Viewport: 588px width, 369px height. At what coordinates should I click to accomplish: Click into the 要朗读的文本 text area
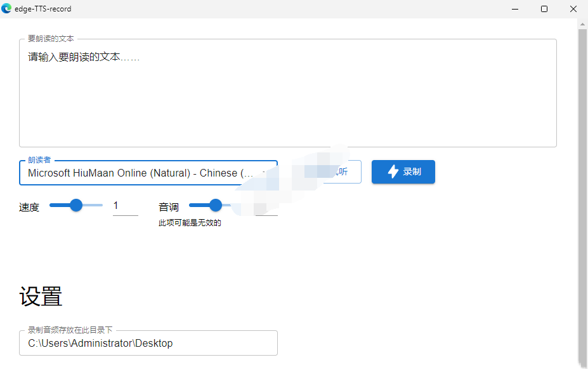(x=287, y=95)
